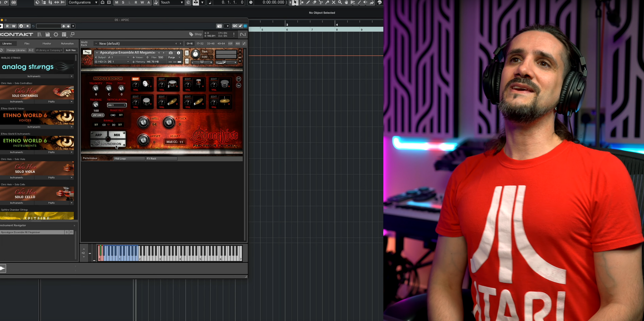Open the Kontakt settings gear icon
Screen dimensions: 644x321
coord(56,34)
